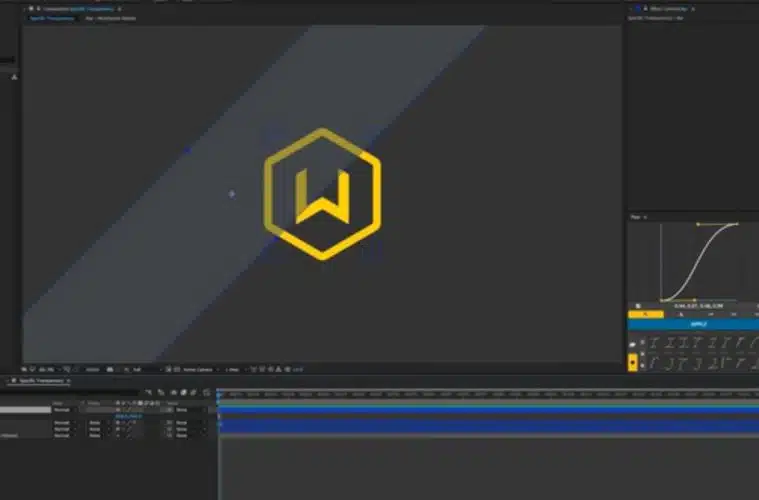
Task: Click the yellow star favorites icon in presets
Action: (x=632, y=364)
